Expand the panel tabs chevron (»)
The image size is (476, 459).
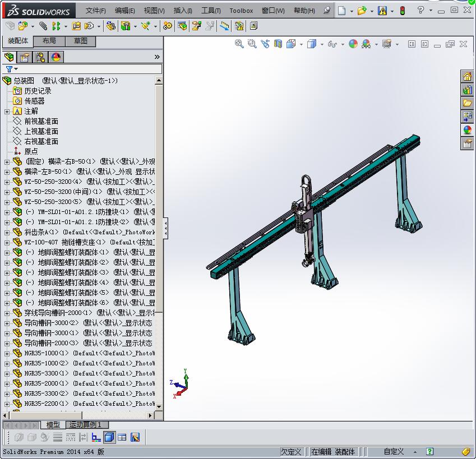[157, 57]
